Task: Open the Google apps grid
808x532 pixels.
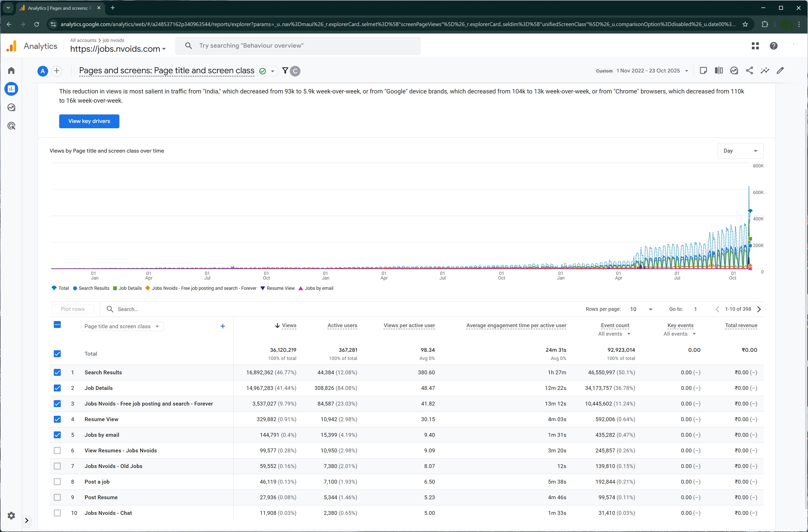Action: point(755,46)
